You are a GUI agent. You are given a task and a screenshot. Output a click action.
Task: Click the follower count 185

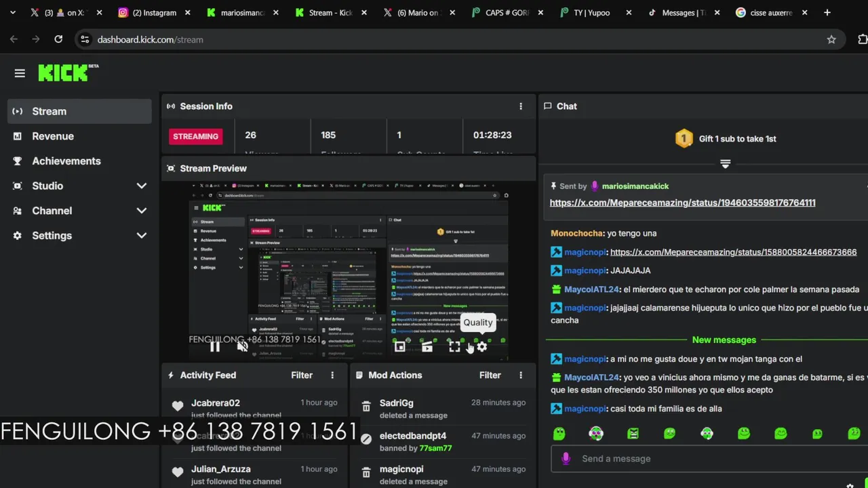click(x=328, y=136)
